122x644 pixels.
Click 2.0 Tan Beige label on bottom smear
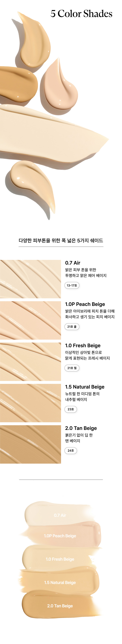click(x=60, y=606)
